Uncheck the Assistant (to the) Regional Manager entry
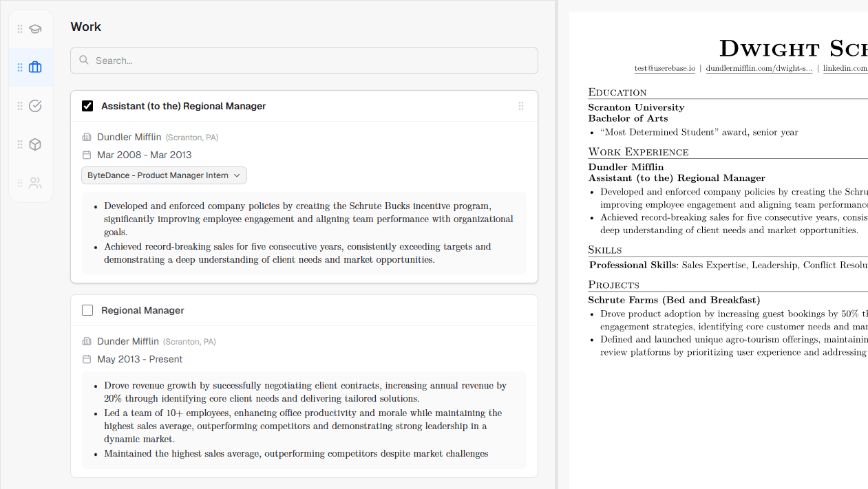This screenshot has height=489, width=868. (x=87, y=106)
